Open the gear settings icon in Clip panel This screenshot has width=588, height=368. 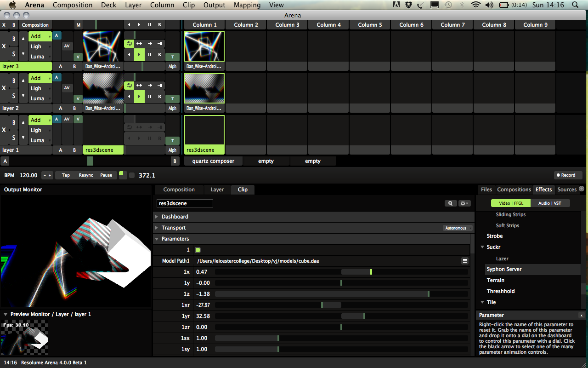(x=464, y=203)
